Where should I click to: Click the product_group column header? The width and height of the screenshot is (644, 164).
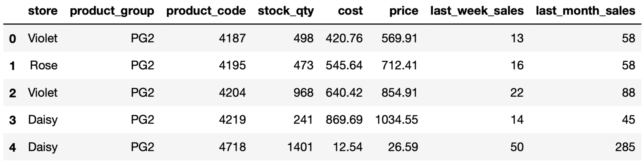click(x=112, y=11)
